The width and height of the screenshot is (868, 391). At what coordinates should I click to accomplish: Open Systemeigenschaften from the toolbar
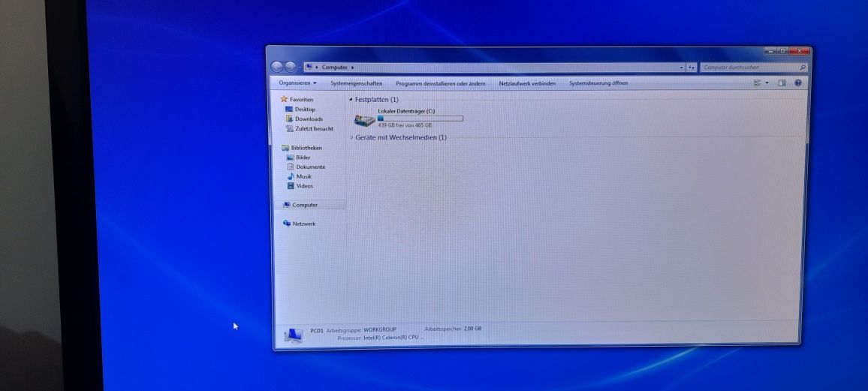(357, 83)
